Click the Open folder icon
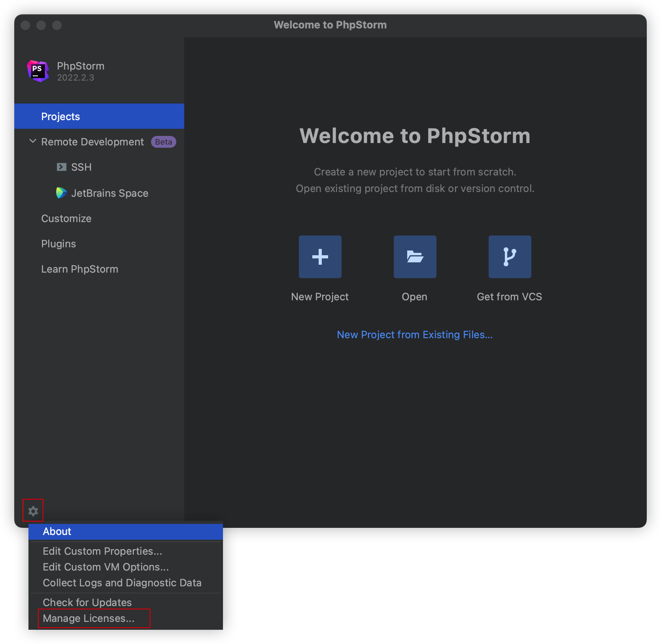Image resolution: width=661 pixels, height=644 pixels. 415,257
